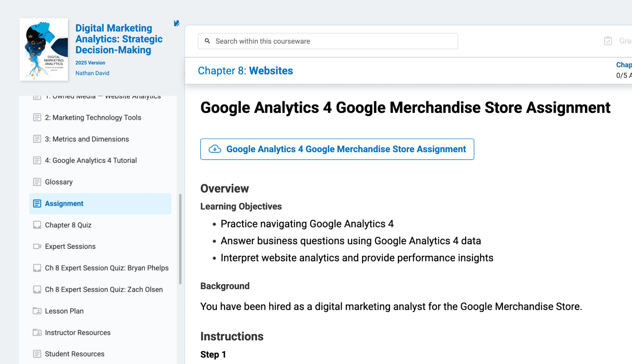Image resolution: width=632 pixels, height=364 pixels.
Task: Download the Google Analytics 4 Merchandise Store Assignment
Action: (x=337, y=149)
